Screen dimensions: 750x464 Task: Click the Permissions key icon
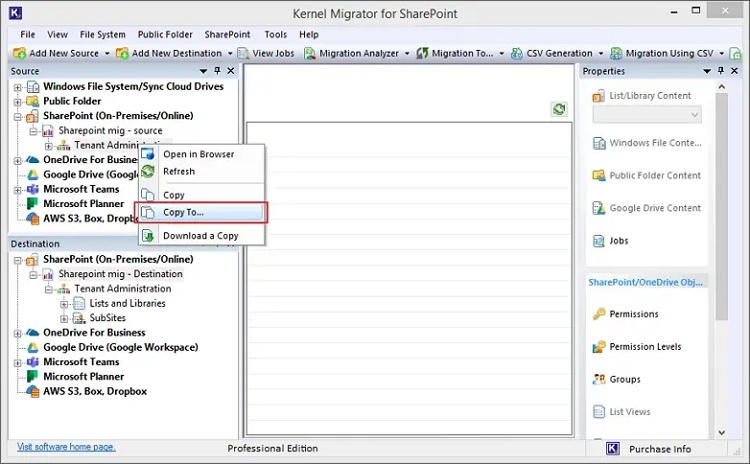click(x=599, y=314)
